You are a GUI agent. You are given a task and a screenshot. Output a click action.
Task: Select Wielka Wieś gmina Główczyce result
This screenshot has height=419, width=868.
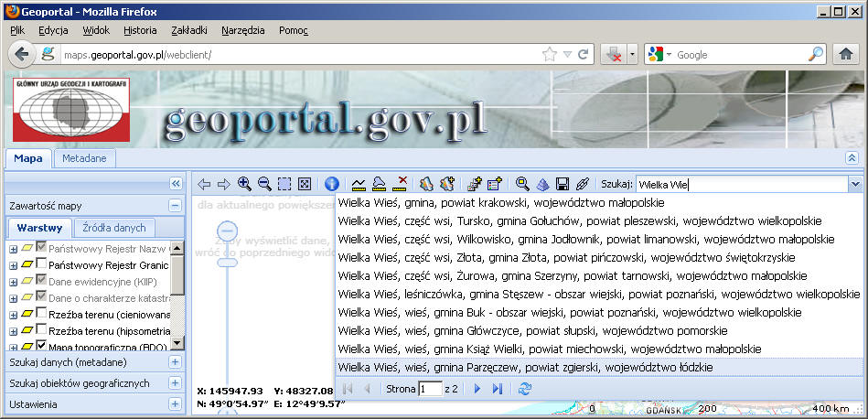599,330
